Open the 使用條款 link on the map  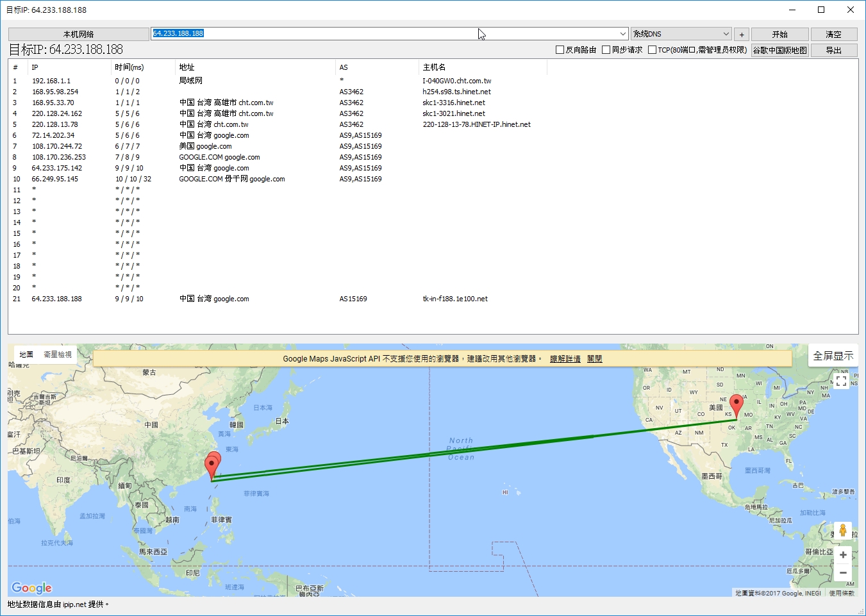(x=842, y=593)
